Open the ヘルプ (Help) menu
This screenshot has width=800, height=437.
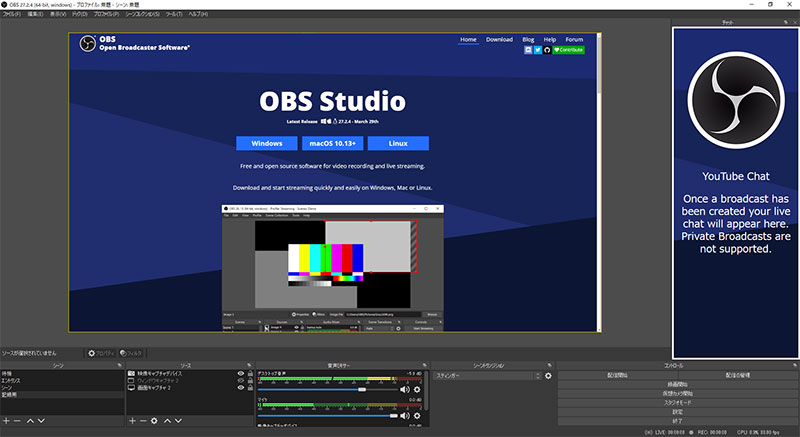[198, 14]
